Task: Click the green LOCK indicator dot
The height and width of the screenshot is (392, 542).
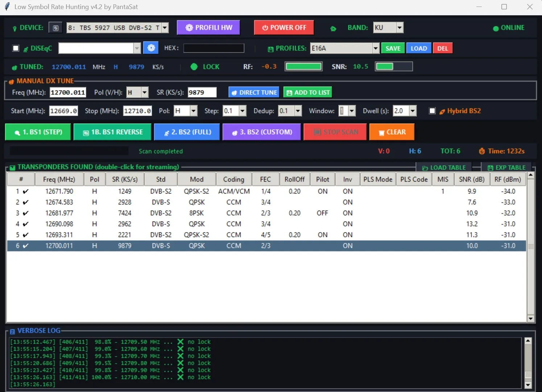Action: click(x=194, y=67)
